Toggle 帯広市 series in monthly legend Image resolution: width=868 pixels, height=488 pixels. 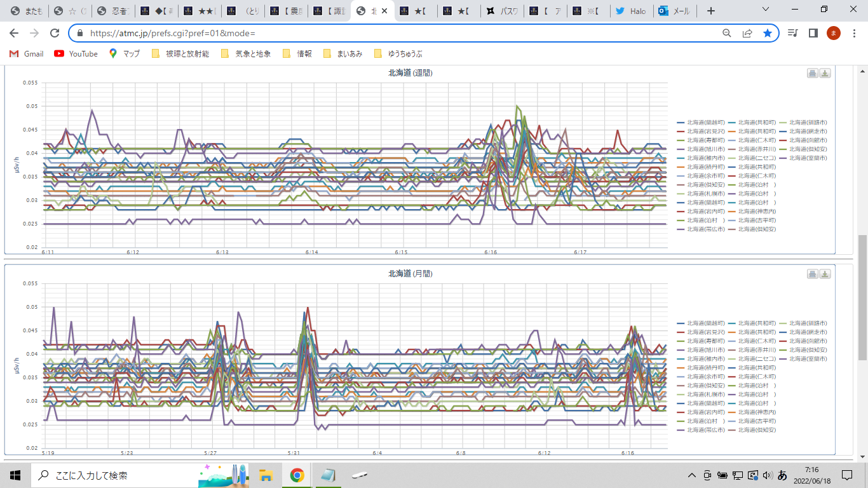tap(705, 430)
